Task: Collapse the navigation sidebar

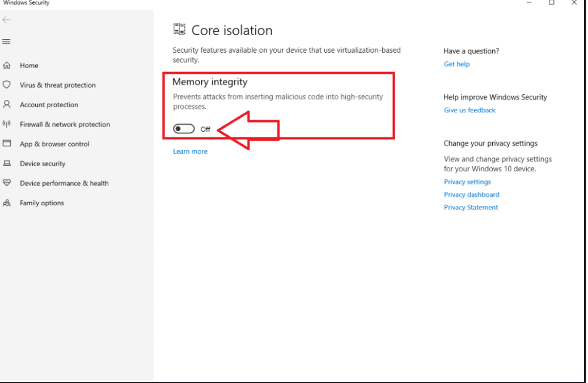Action: pos(6,41)
